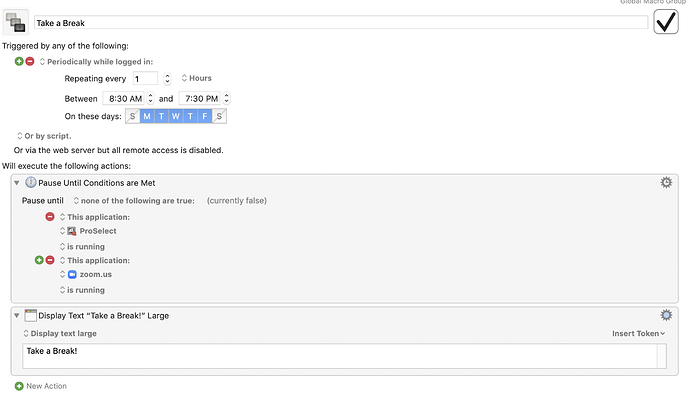Image resolution: width=690 pixels, height=399 pixels.
Task: Click the (currently false) status text
Action: coord(237,201)
